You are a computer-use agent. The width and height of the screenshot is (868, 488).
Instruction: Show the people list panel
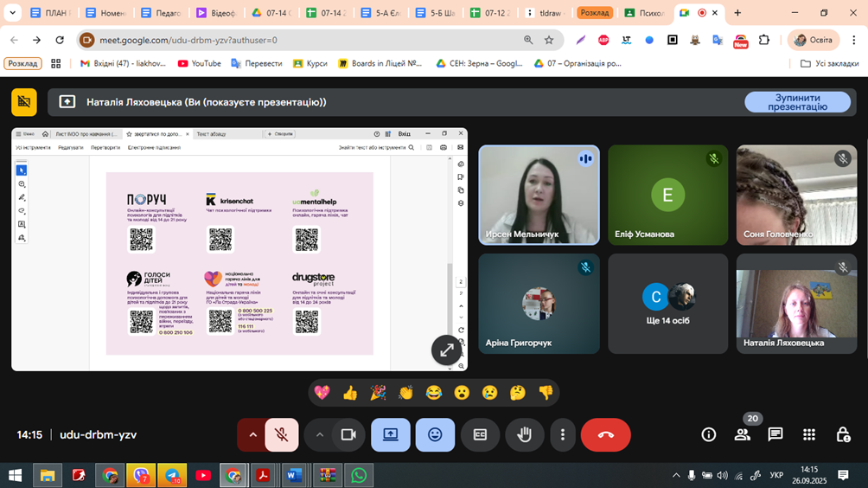pos(743,434)
